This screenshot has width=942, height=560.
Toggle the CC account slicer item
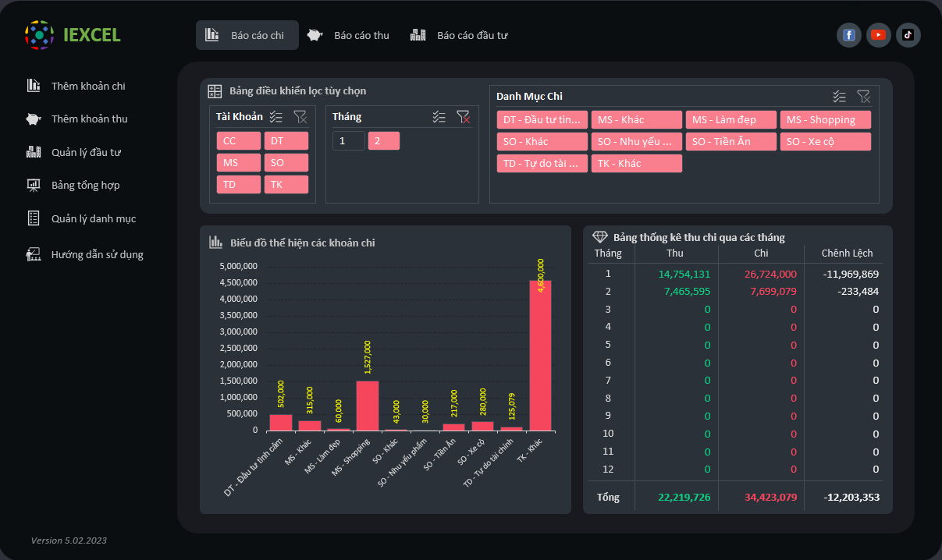[239, 141]
